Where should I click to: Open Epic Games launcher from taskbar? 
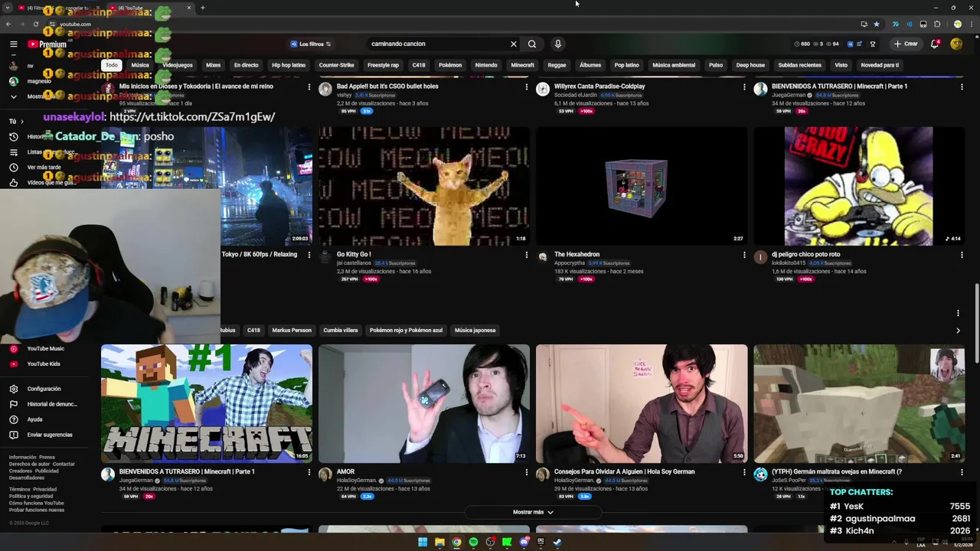541,543
